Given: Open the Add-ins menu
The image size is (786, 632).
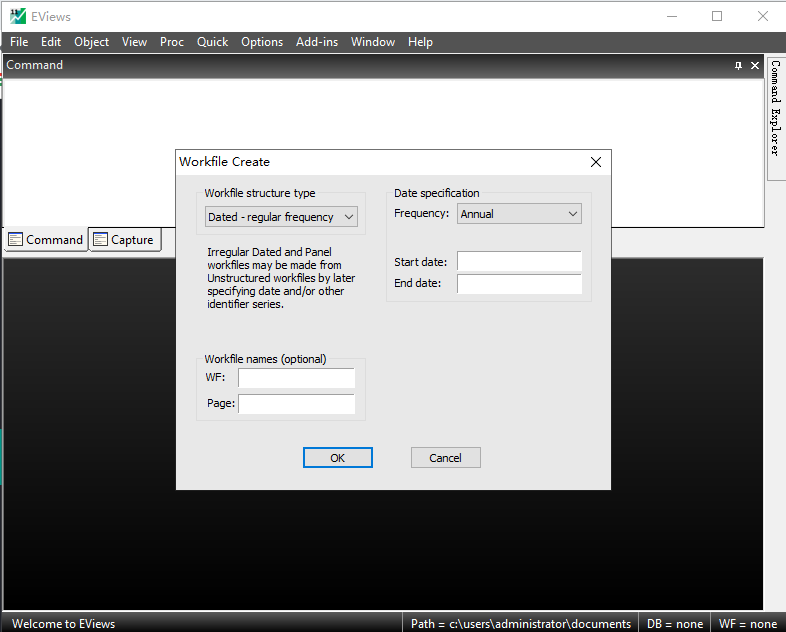Looking at the screenshot, I should pyautogui.click(x=317, y=42).
